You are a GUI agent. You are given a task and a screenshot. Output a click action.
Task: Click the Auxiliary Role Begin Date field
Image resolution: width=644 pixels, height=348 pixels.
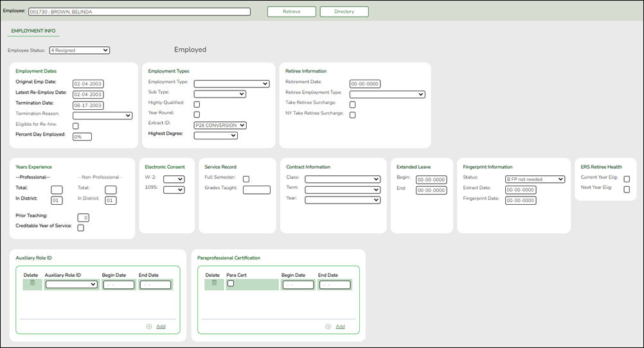119,285
